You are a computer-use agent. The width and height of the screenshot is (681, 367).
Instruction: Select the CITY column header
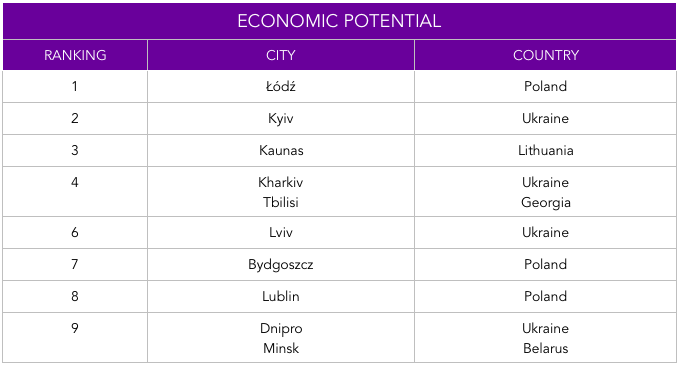[281, 55]
